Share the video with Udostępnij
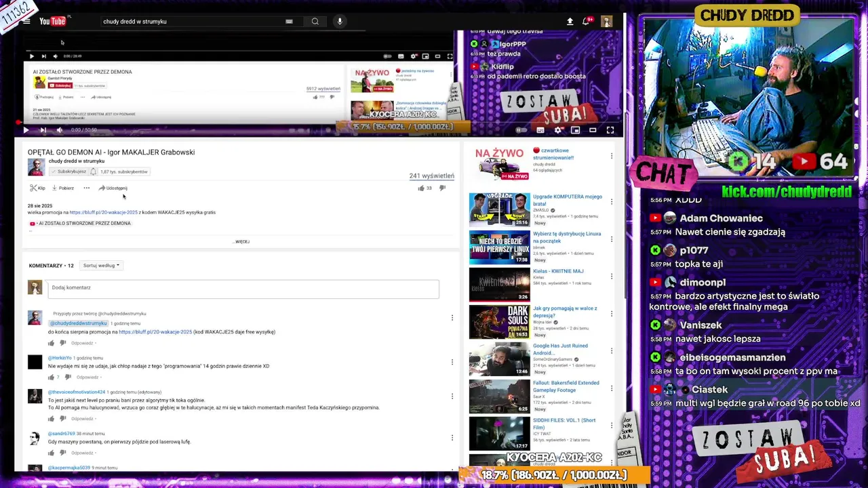Image resolution: width=868 pixels, height=488 pixels. (113, 188)
